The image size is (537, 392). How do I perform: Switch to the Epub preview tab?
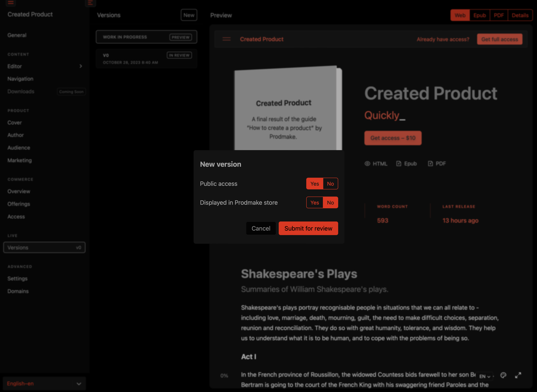[479, 15]
